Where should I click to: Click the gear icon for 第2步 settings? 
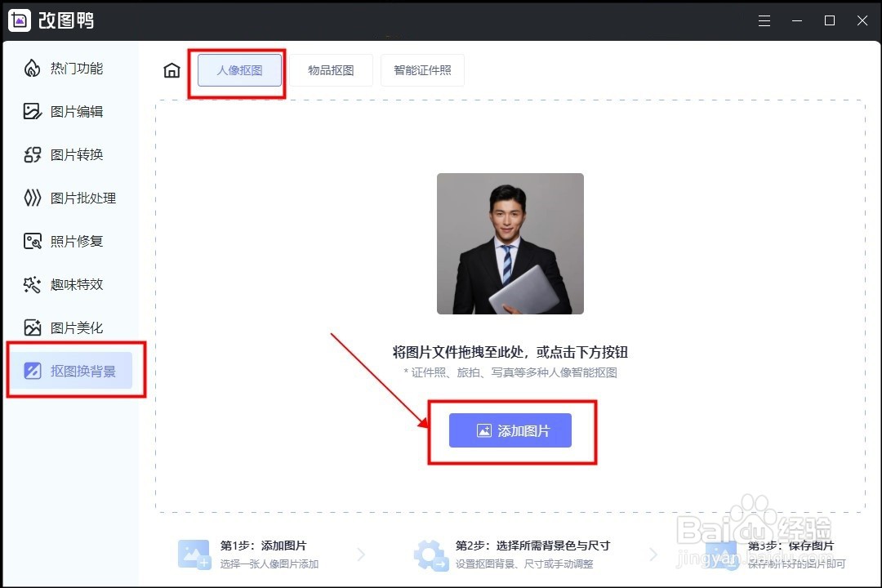pyautogui.click(x=430, y=555)
